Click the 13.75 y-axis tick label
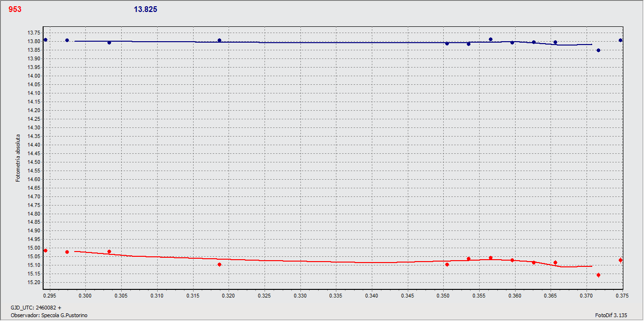Screen dimensions: 644x321 pyautogui.click(x=34, y=33)
